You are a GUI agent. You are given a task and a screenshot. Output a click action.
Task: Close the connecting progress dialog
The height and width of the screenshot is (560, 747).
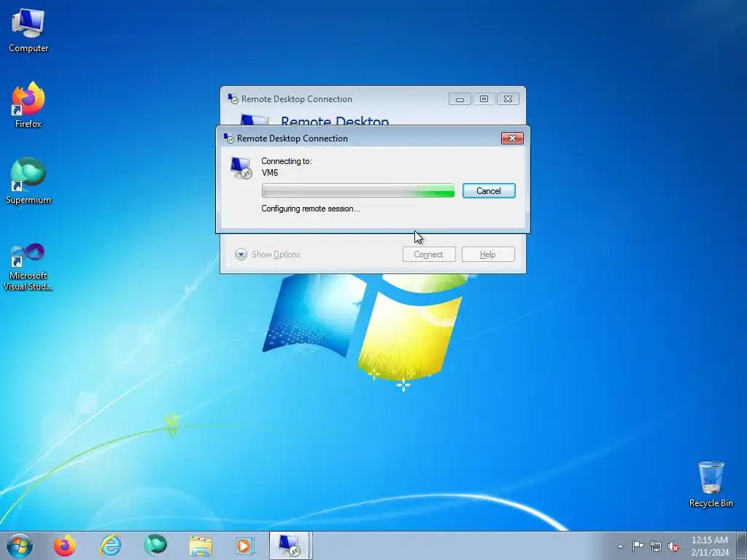(512, 138)
